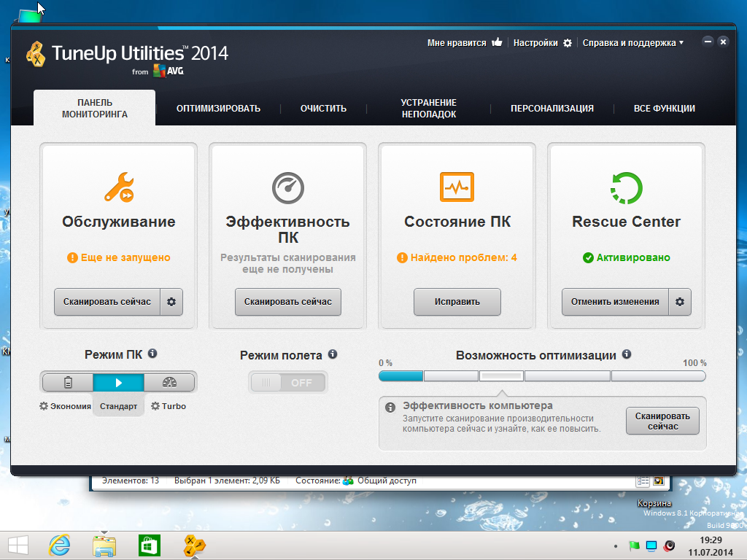Viewport: 747px width, 560px height.
Task: Click the Мне нравится link
Action: [x=457, y=43]
